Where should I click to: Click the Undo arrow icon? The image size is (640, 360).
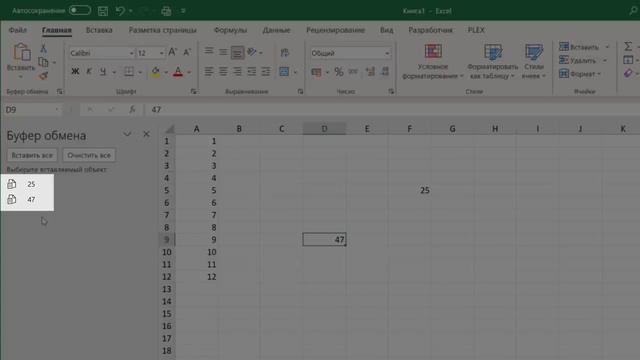pos(120,11)
